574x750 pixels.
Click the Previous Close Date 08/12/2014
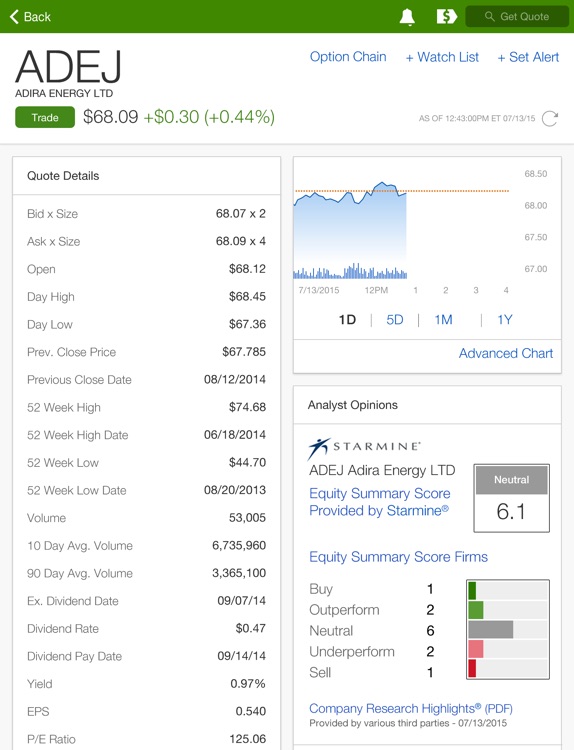tap(235, 380)
